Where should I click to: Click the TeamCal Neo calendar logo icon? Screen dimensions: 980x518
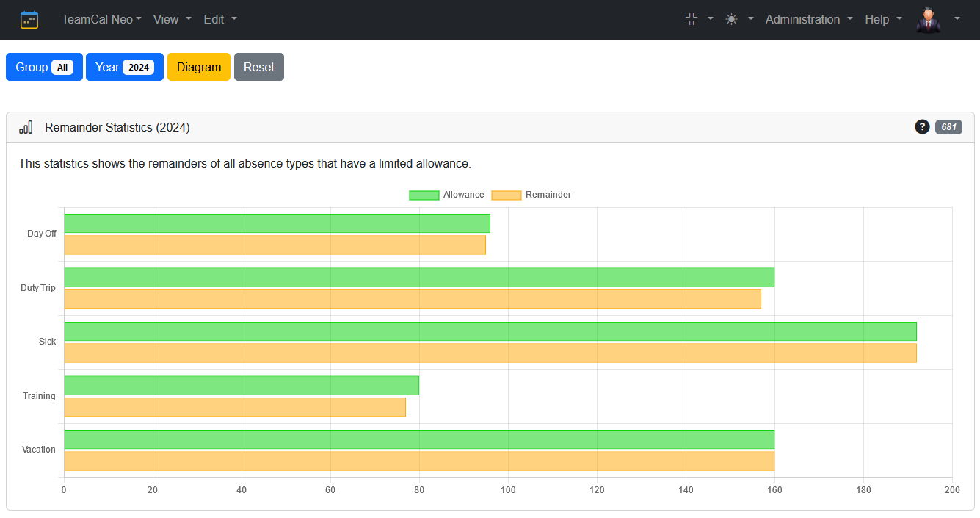tap(29, 20)
